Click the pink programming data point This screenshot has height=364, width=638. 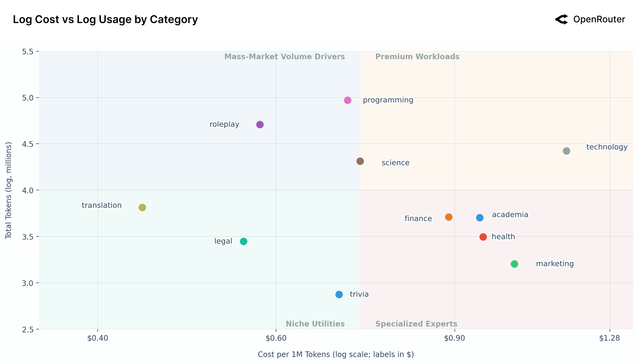click(x=347, y=100)
